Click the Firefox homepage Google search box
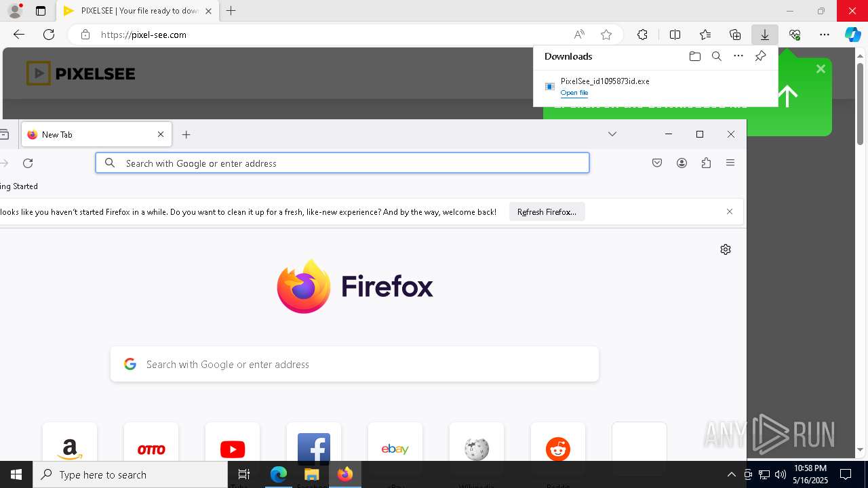The width and height of the screenshot is (868, 488). (x=355, y=364)
